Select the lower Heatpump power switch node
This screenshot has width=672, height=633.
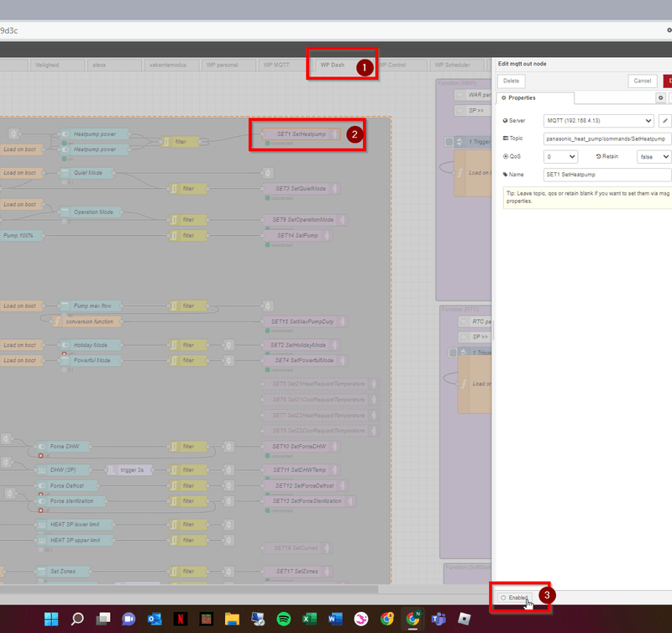tap(94, 149)
